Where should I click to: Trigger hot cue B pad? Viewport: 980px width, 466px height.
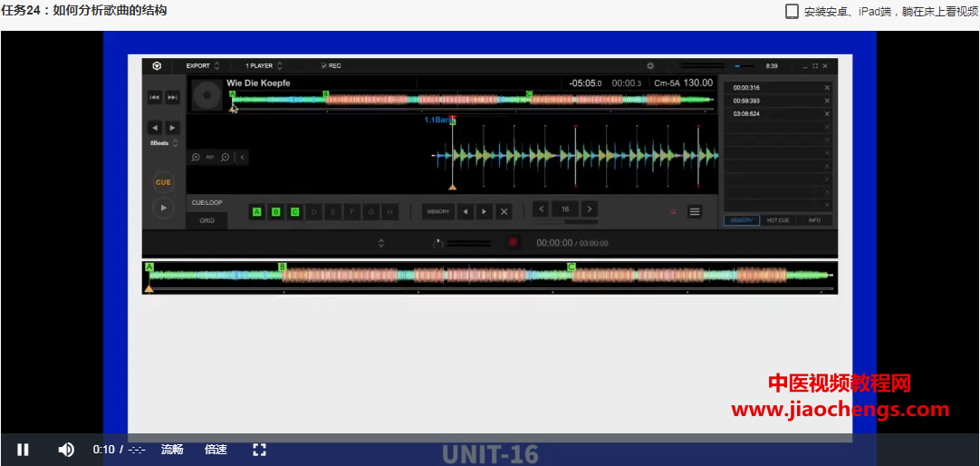click(x=275, y=212)
